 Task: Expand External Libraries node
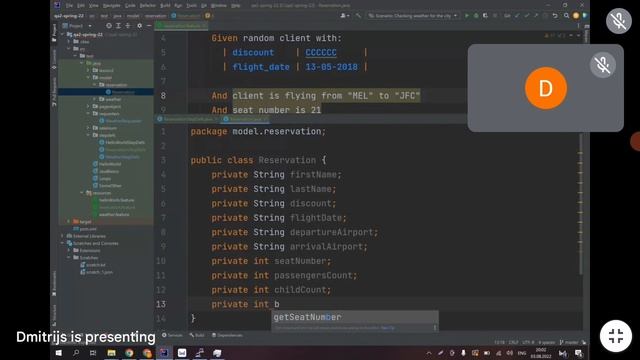click(62, 236)
